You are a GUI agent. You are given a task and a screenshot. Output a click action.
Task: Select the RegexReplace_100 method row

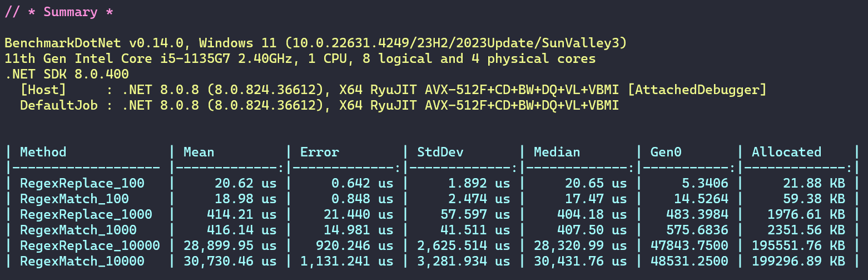[x=82, y=183]
